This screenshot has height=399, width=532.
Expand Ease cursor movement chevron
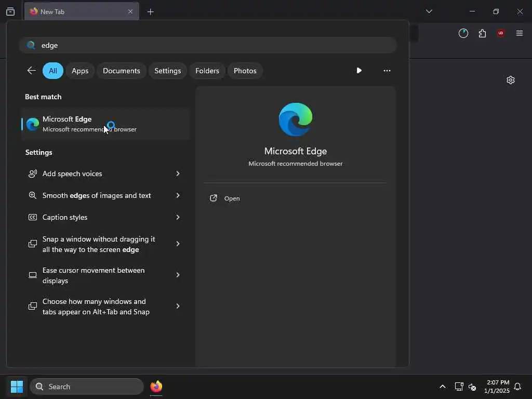coord(178,275)
